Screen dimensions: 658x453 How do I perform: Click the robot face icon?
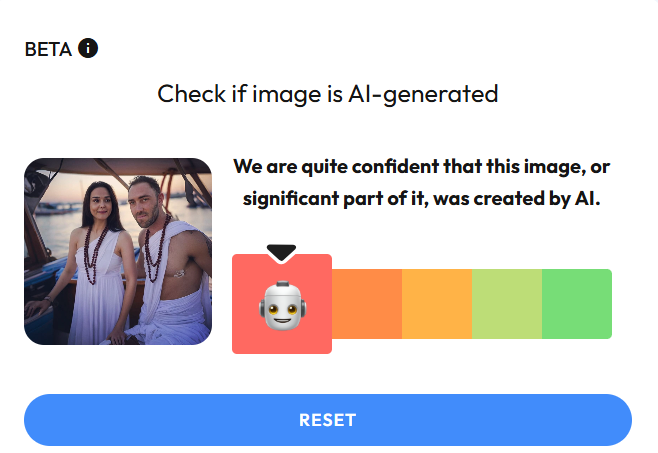pos(281,306)
